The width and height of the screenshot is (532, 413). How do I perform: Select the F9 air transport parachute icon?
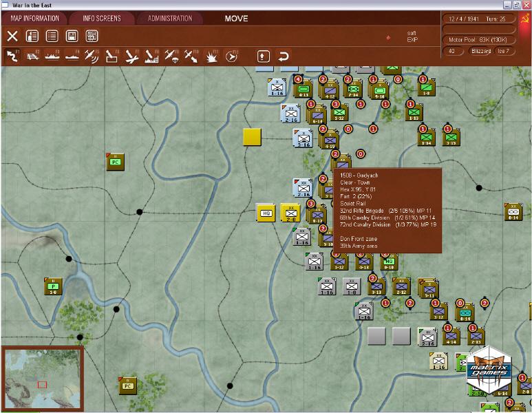point(171,56)
